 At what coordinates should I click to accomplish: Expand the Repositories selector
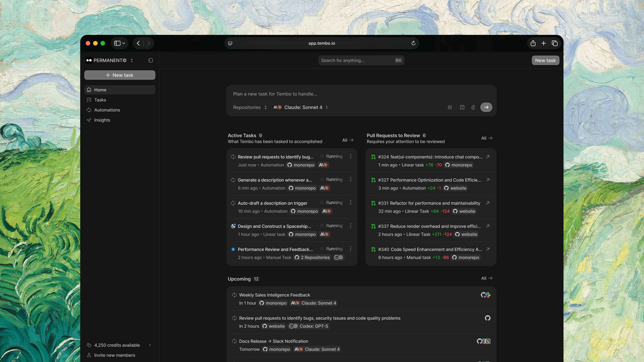click(x=250, y=107)
